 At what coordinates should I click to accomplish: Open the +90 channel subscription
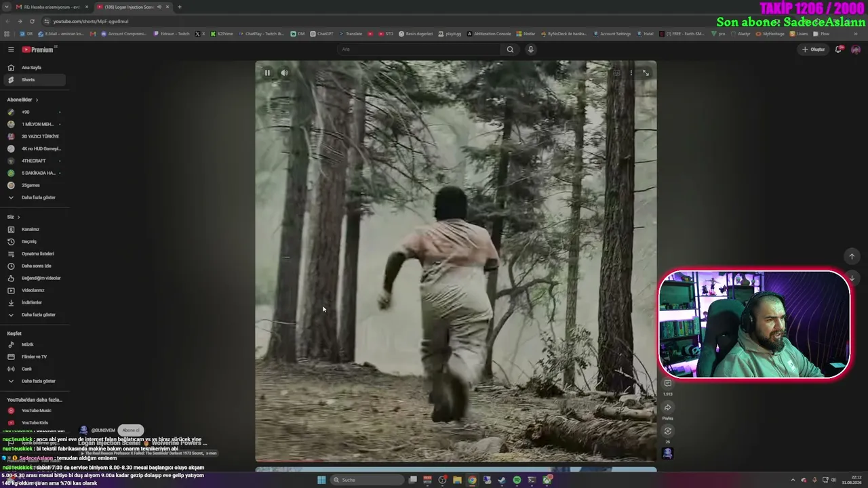34,112
